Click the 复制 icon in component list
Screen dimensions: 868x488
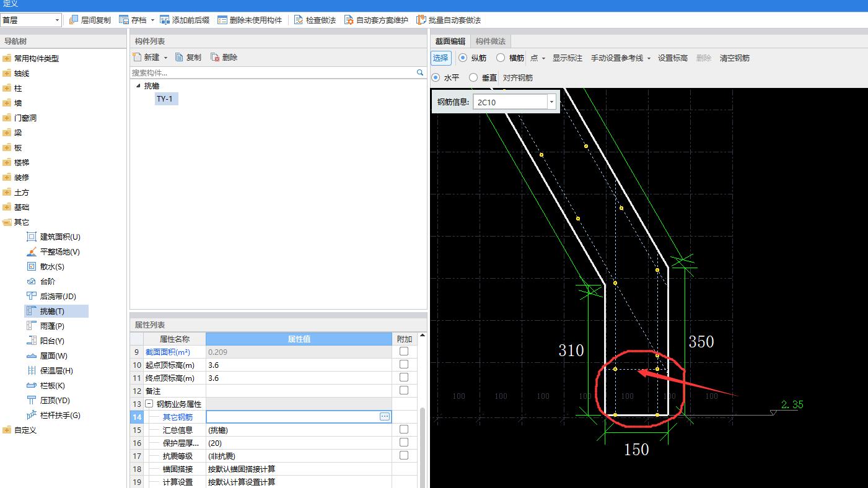point(180,57)
